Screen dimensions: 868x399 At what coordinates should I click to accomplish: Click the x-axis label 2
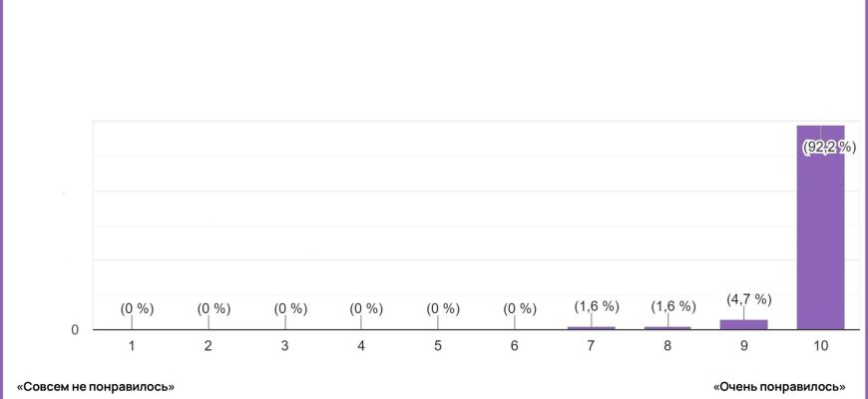(x=209, y=346)
